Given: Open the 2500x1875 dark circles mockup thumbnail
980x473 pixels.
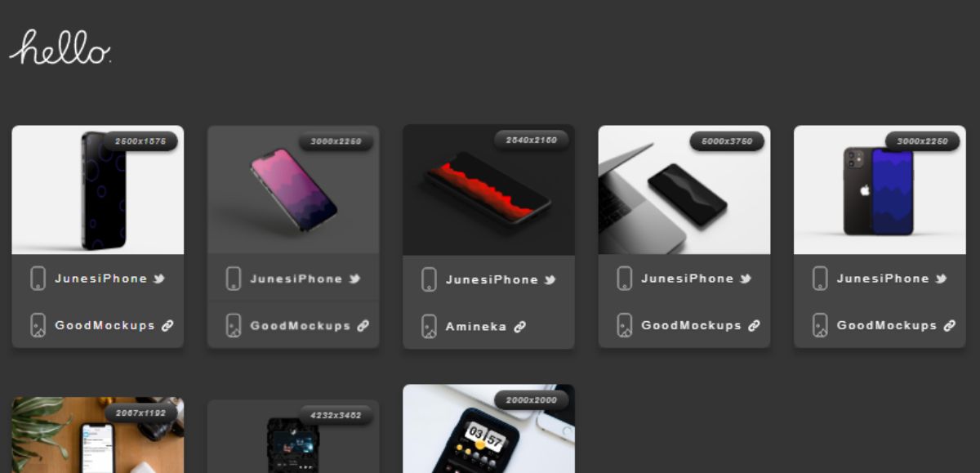Looking at the screenshot, I should 98,190.
